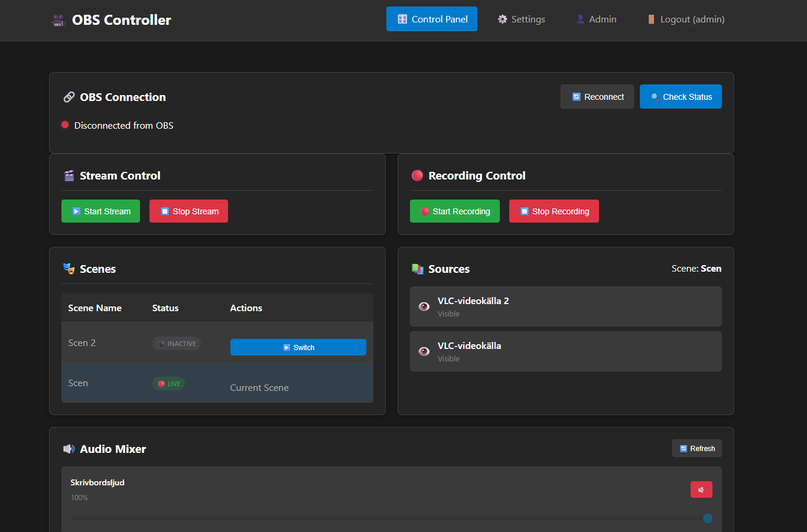This screenshot has height=532, width=807.
Task: Check the OBS connection status
Action: (681, 97)
